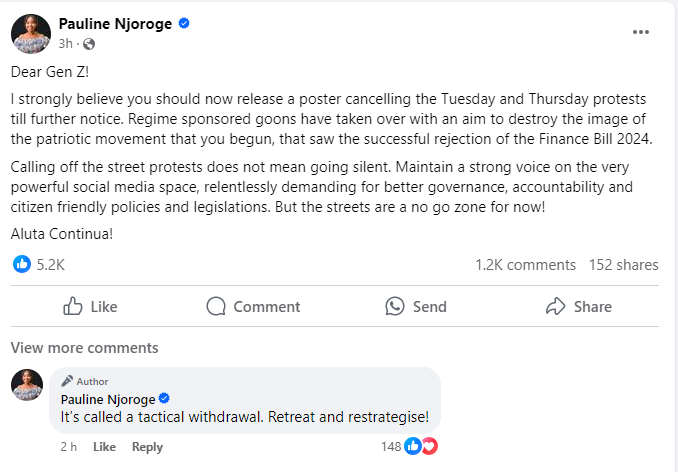Viewport: 678px width, 472px height.
Task: Open Pauline Njoroge's post profile picture
Action: click(x=31, y=34)
